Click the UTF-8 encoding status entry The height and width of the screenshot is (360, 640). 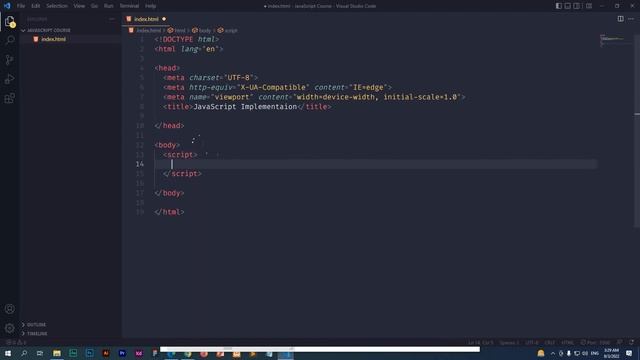click(531, 342)
